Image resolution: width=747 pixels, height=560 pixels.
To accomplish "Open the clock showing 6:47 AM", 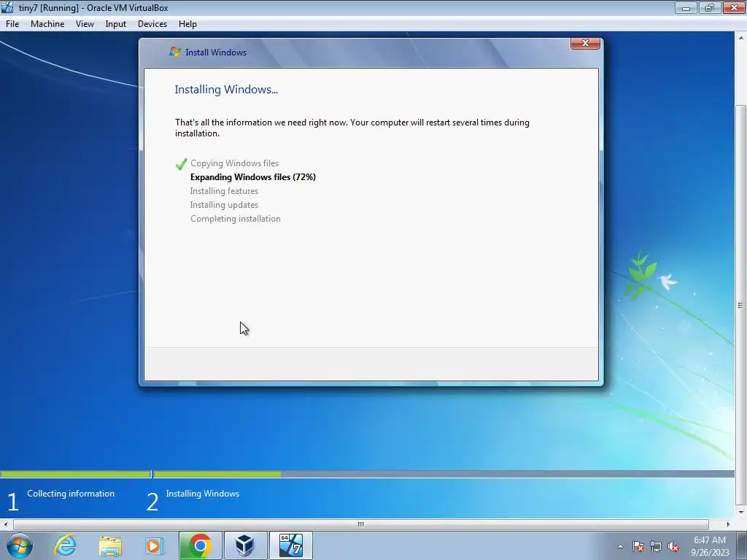I will 710,546.
